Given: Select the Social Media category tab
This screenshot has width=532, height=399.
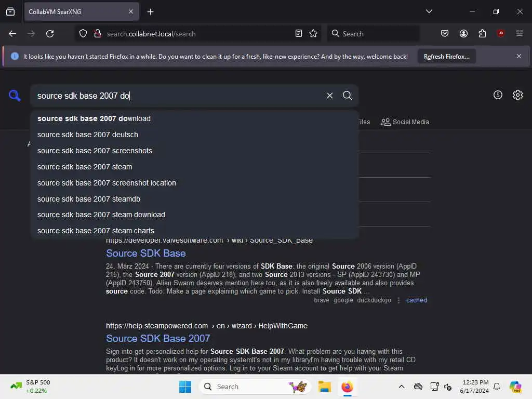Looking at the screenshot, I should [x=405, y=122].
